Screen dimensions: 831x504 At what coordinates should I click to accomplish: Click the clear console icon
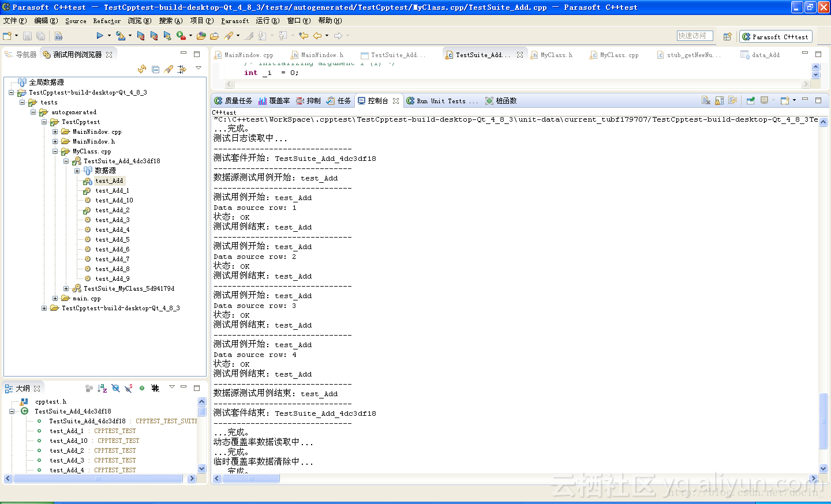pyautogui.click(x=706, y=100)
